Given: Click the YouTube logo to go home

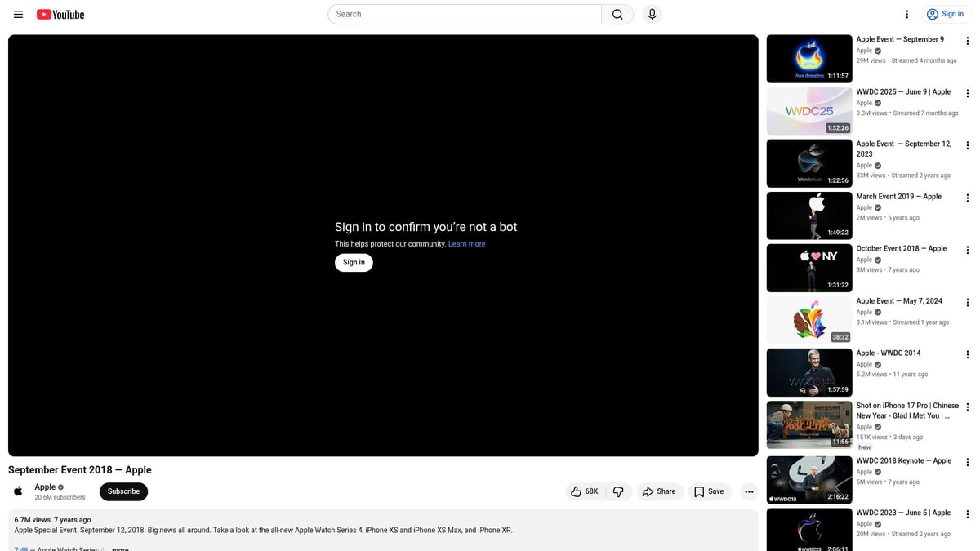Looking at the screenshot, I should click(60, 14).
